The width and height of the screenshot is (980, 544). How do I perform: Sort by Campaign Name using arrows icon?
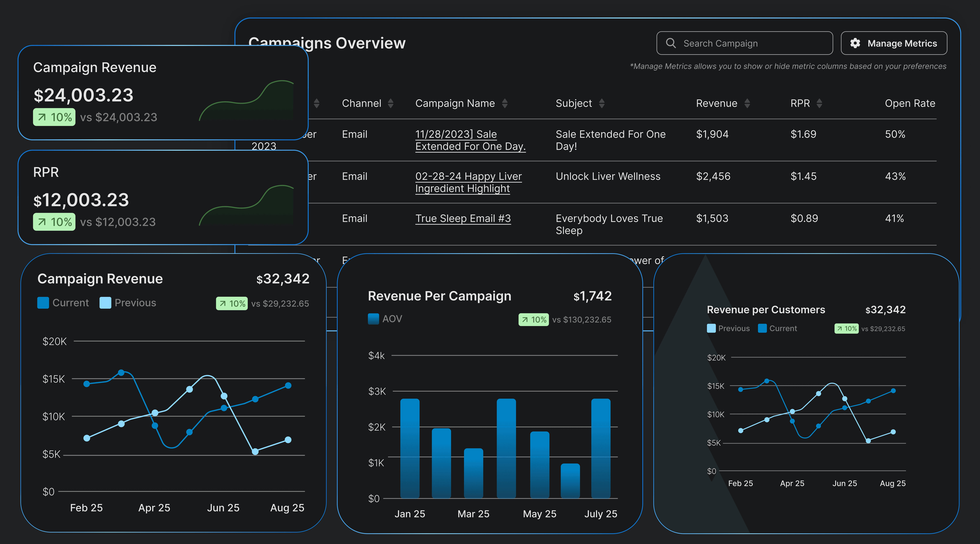[505, 103]
